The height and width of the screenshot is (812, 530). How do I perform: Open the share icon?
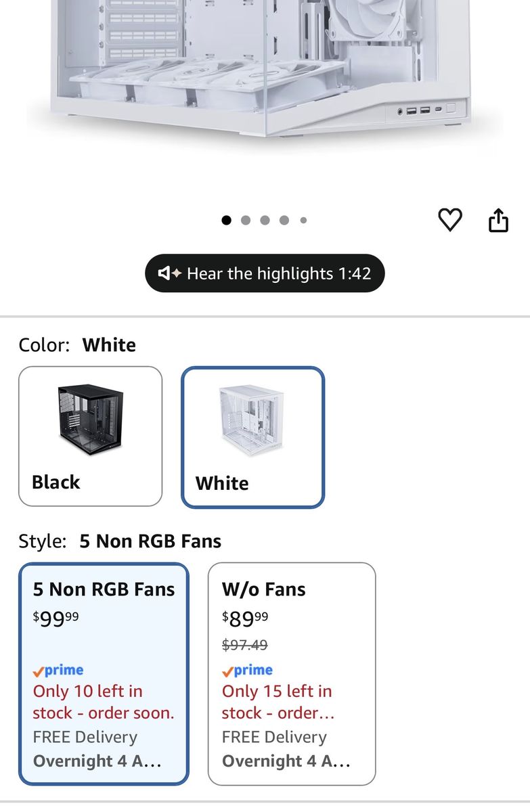[x=498, y=220]
